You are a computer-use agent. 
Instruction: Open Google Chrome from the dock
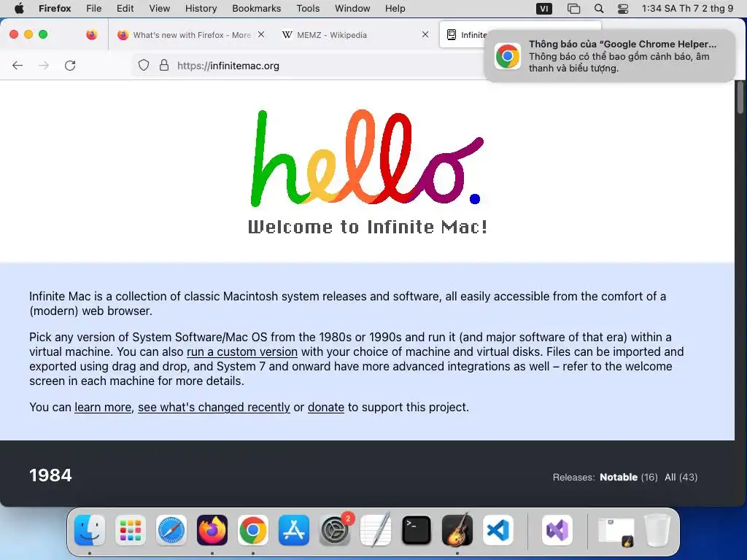point(253,530)
